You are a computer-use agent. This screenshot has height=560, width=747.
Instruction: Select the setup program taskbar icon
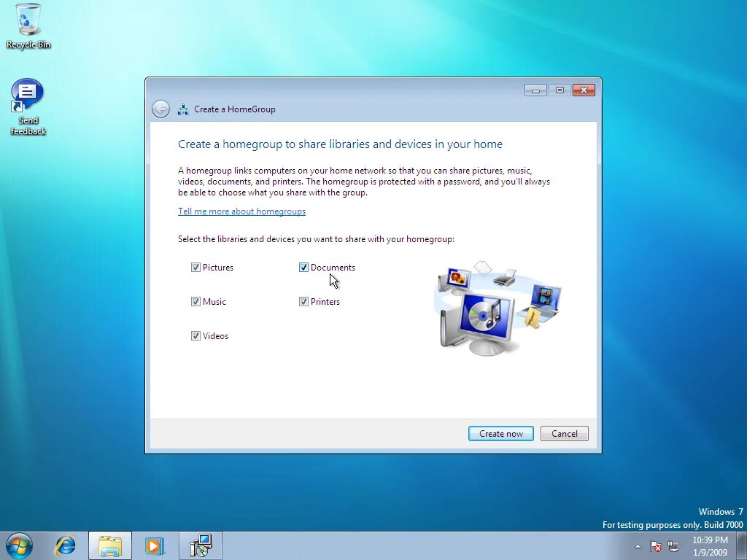(201, 545)
